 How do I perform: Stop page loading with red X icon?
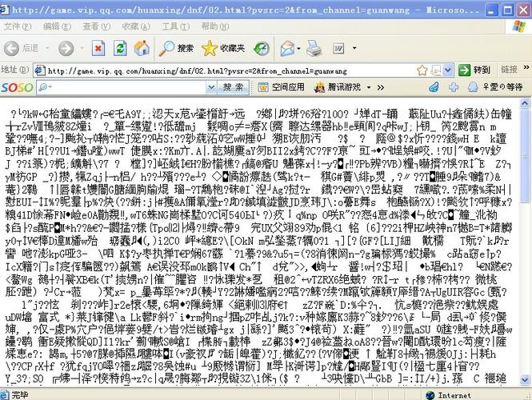point(98,48)
